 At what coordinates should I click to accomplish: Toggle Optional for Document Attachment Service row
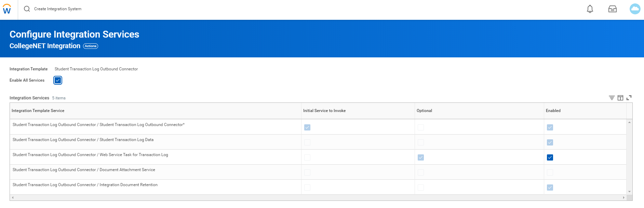point(421,172)
